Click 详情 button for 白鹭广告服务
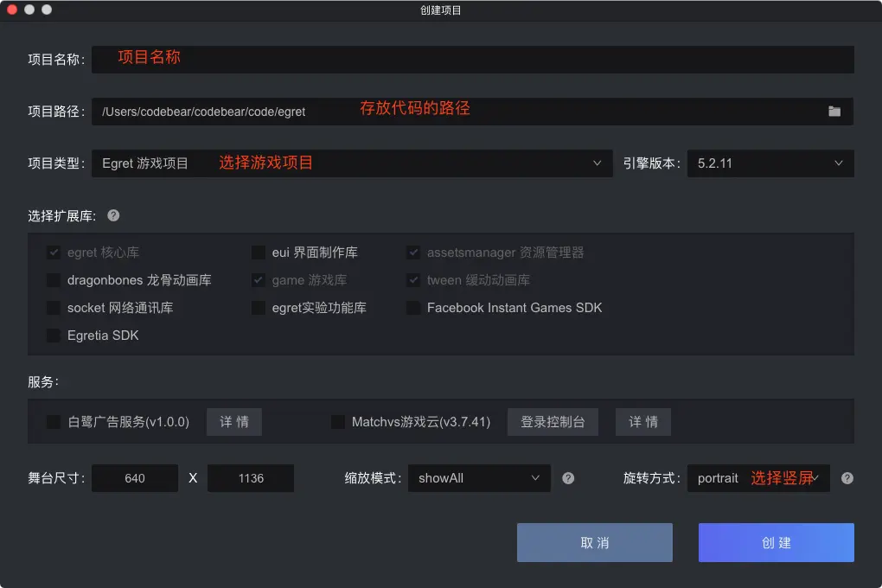 234,422
